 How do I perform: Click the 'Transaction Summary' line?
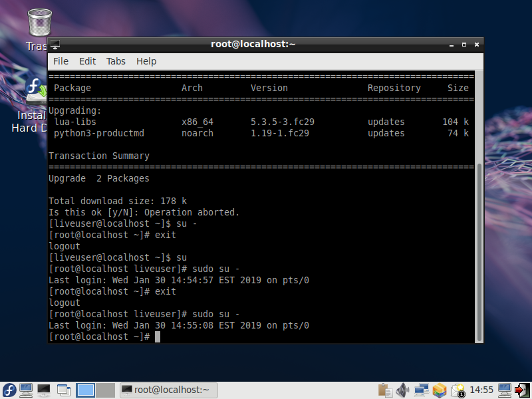pos(98,156)
